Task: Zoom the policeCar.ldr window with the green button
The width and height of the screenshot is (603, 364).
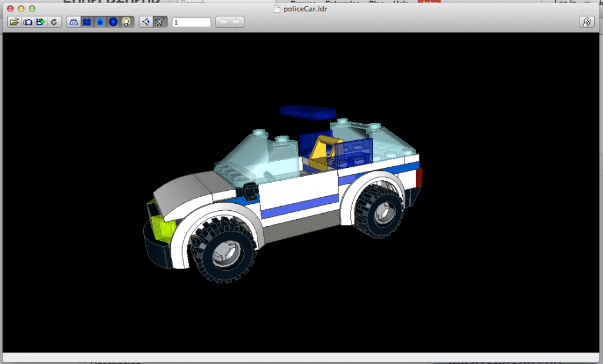Action: click(x=32, y=8)
